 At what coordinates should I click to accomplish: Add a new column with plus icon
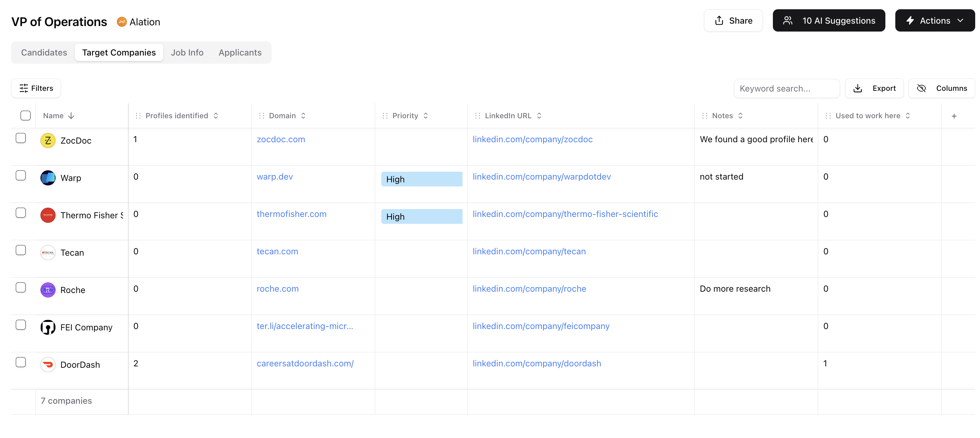click(x=954, y=116)
